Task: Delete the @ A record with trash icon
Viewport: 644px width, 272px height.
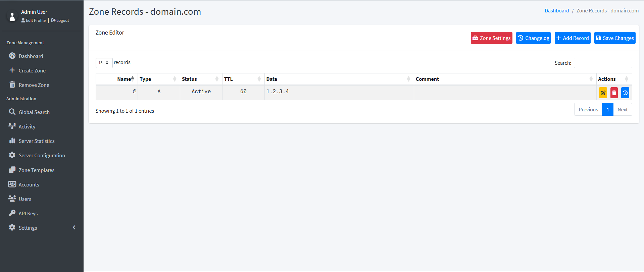Action: [614, 93]
